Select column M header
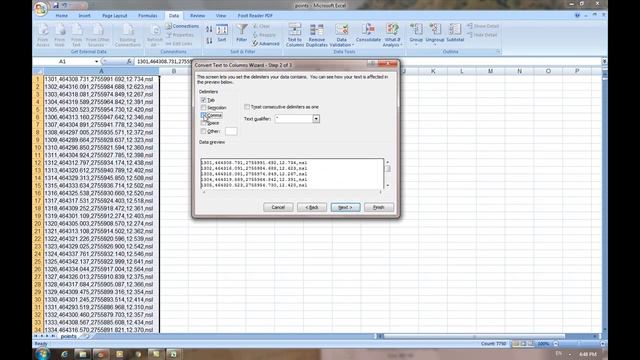Image resolution: width=640 pixels, height=360 pixels. pyautogui.click(x=490, y=71)
